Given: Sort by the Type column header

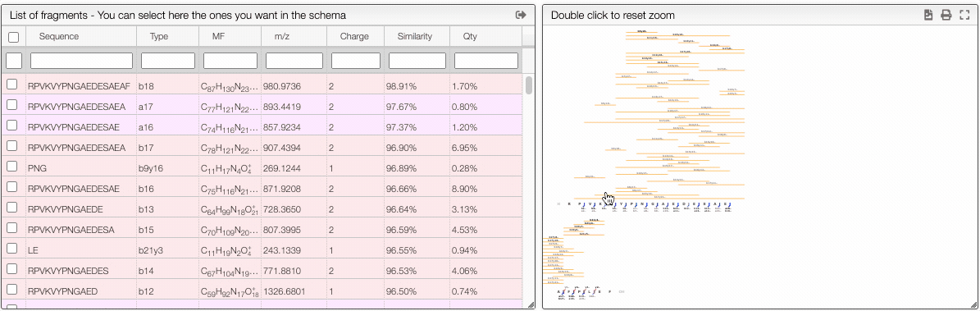Looking at the screenshot, I should click(159, 36).
